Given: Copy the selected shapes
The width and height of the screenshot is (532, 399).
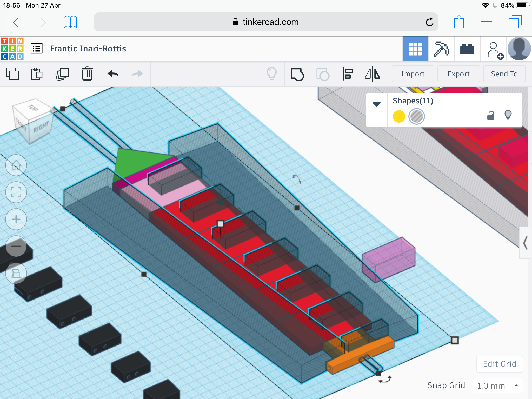Looking at the screenshot, I should 12,74.
